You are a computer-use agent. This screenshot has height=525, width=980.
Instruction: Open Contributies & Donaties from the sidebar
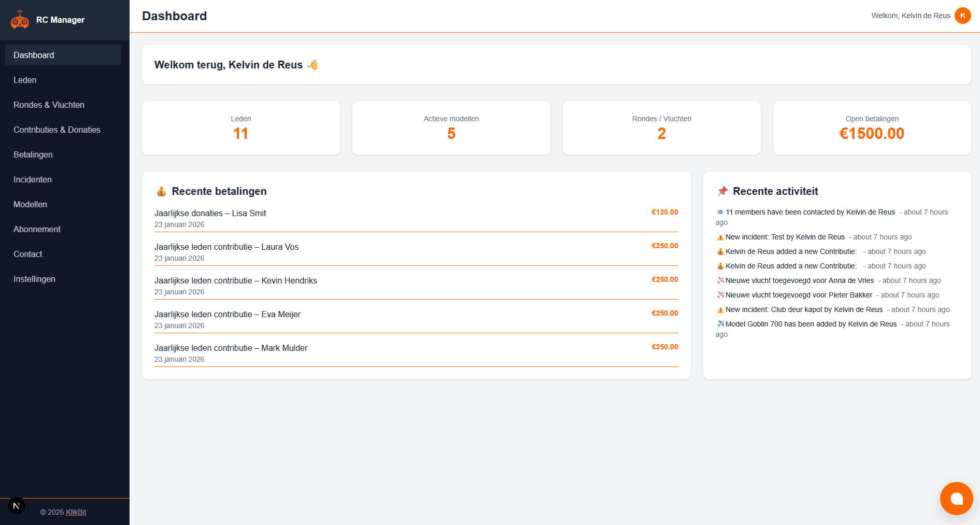(x=57, y=130)
